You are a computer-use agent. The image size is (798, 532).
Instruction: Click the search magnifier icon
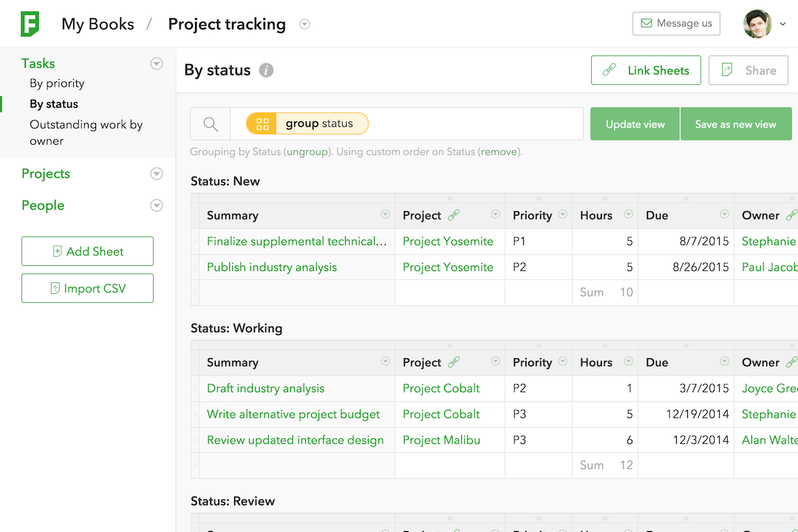211,124
